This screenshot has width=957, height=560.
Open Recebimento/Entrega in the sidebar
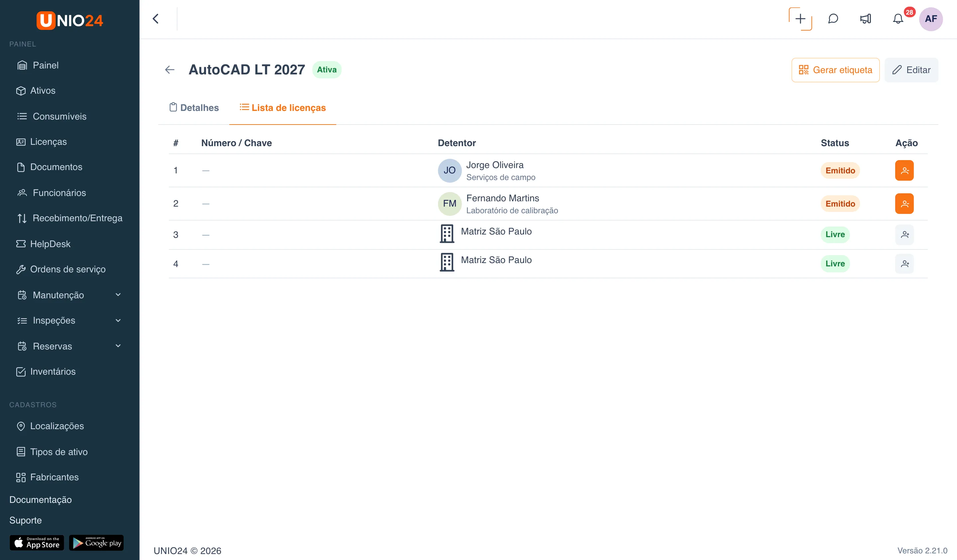coord(70,218)
